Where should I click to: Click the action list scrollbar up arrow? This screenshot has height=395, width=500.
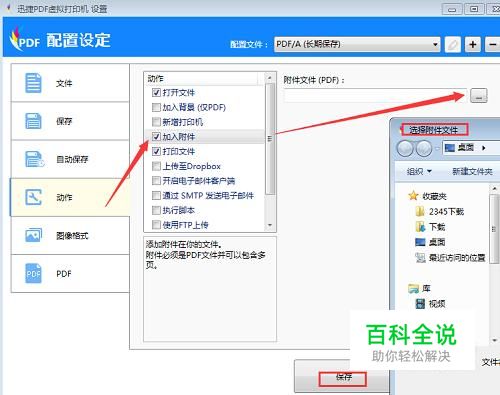click(270, 78)
